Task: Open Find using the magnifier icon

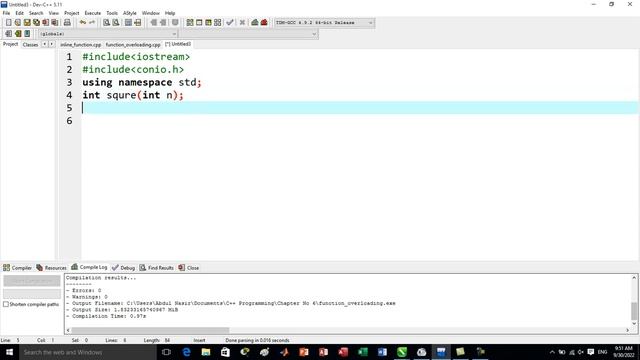Action: [x=106, y=23]
